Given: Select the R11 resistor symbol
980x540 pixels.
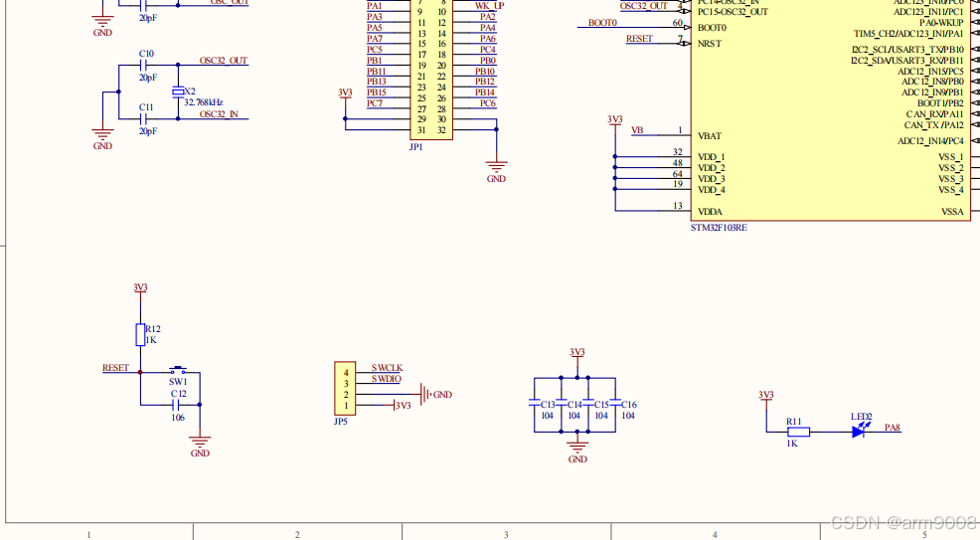Looking at the screenshot, I should tap(798, 432).
